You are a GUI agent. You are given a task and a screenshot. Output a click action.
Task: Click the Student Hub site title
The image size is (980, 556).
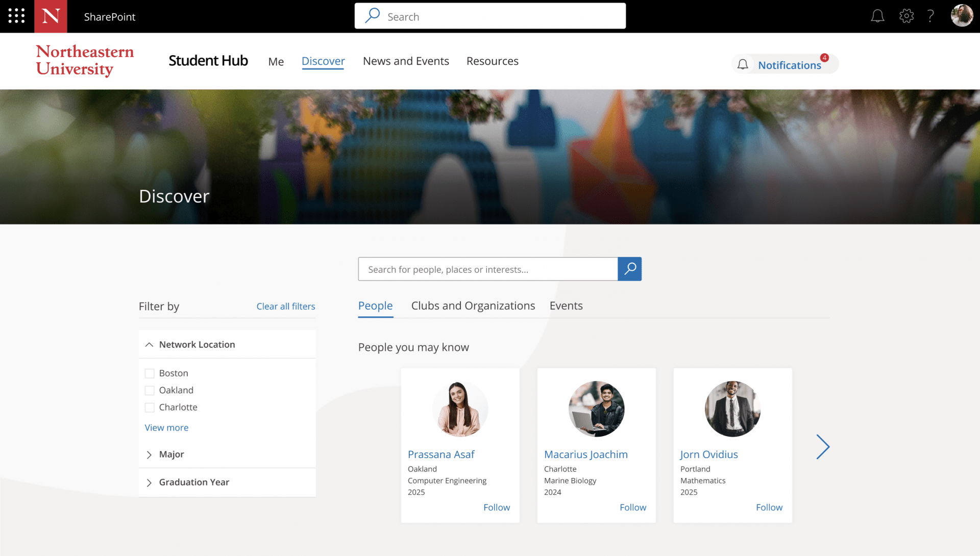[x=208, y=60]
